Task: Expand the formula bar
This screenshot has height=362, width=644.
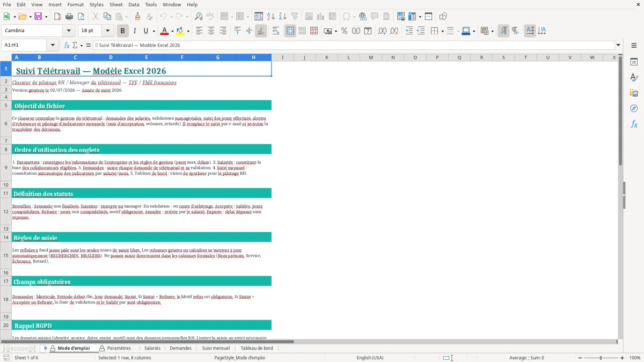Action: click(618, 45)
